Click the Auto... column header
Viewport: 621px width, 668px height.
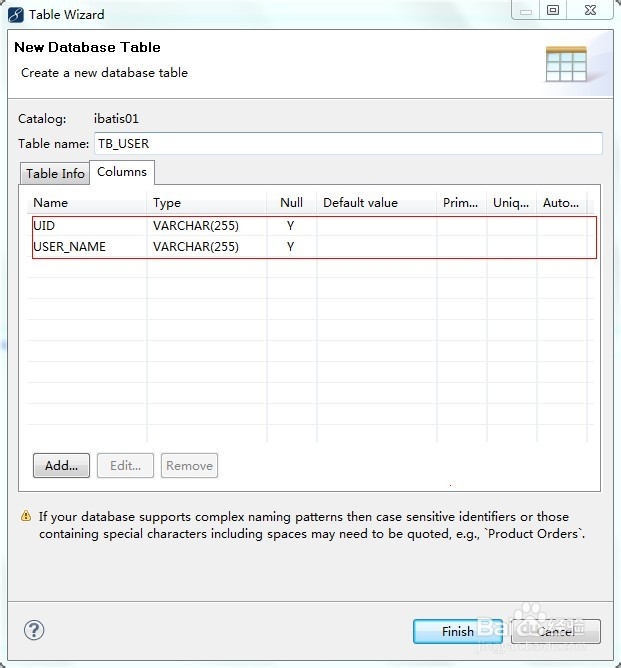(x=561, y=203)
